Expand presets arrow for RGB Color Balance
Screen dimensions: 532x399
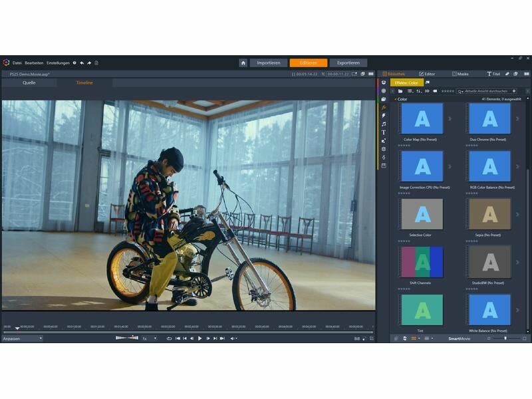[518, 167]
